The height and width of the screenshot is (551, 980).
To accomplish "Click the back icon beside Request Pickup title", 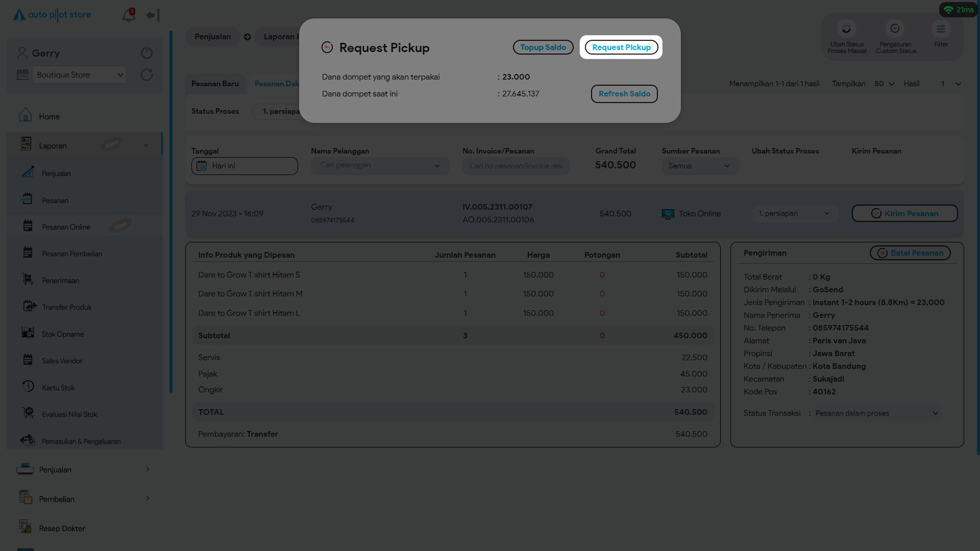I will [x=327, y=47].
